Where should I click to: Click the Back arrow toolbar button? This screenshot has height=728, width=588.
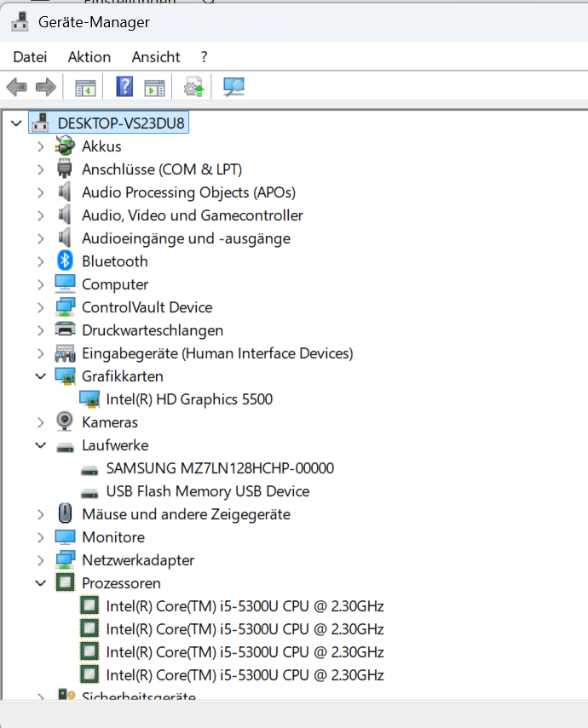pyautogui.click(x=17, y=87)
